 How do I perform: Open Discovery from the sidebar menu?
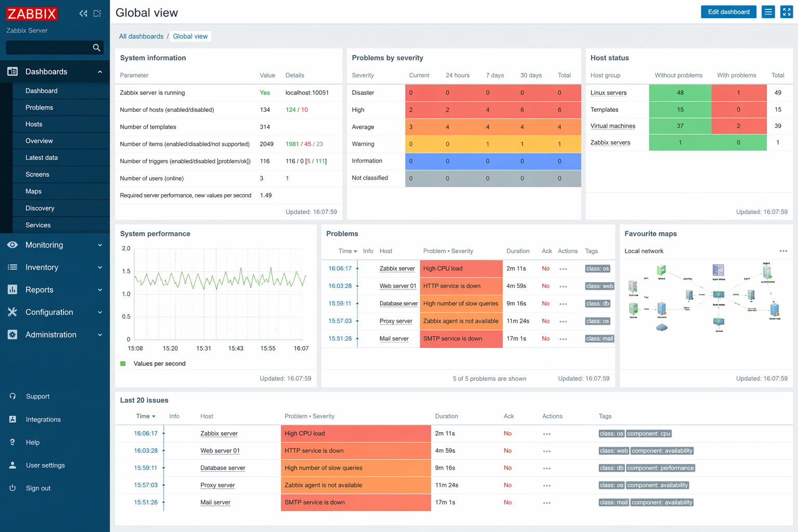(40, 208)
